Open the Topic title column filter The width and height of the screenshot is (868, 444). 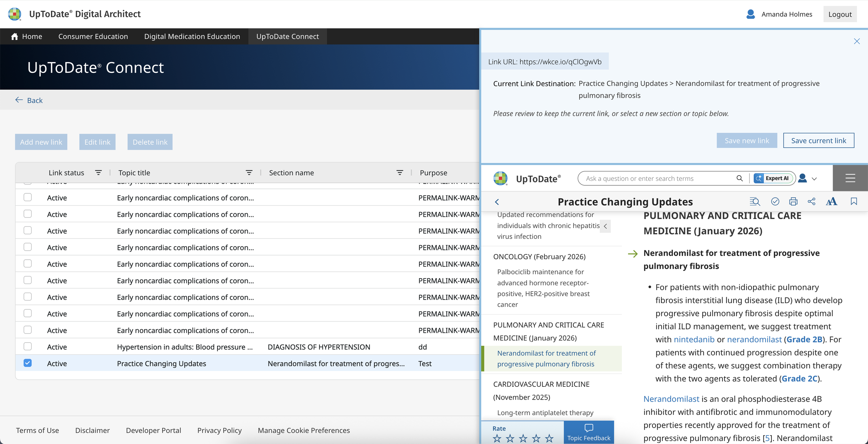(x=249, y=173)
